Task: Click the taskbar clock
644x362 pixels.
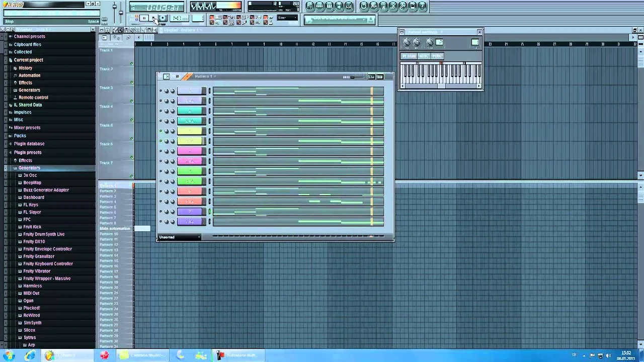Action: [626, 355]
